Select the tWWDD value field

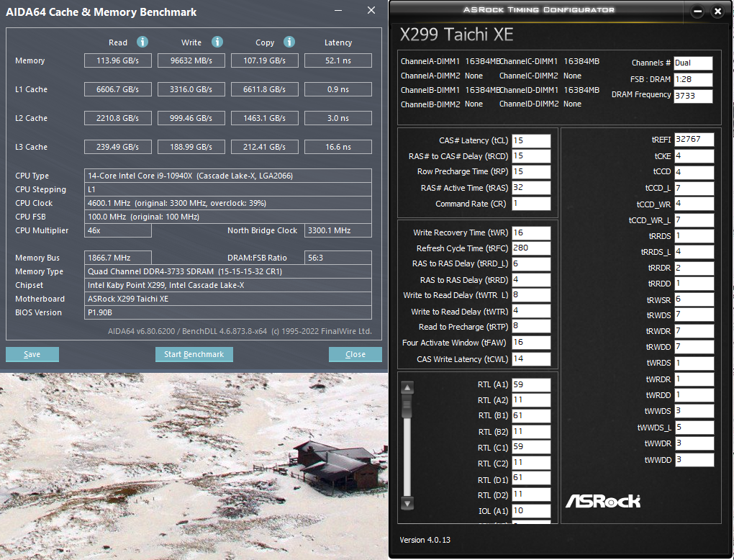coord(694,459)
